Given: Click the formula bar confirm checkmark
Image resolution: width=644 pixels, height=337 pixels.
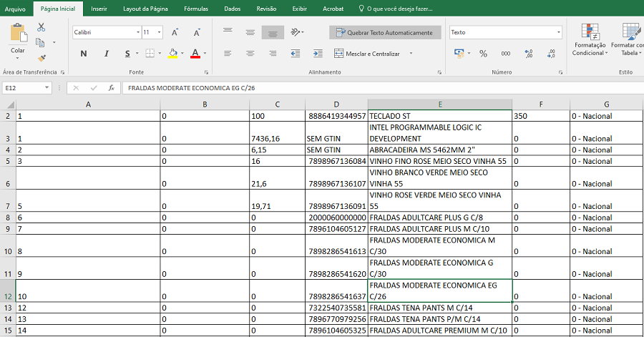Looking at the screenshot, I should point(94,88).
